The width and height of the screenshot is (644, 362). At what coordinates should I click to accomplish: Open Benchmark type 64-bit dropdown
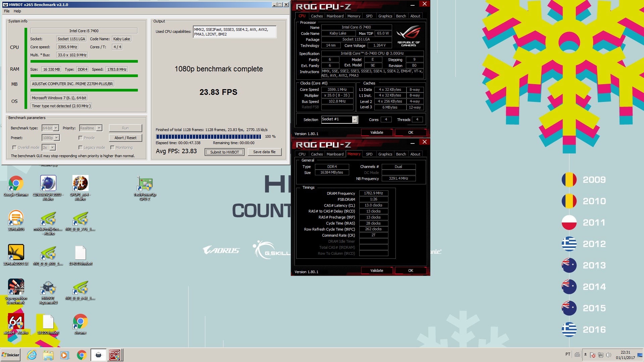point(50,128)
